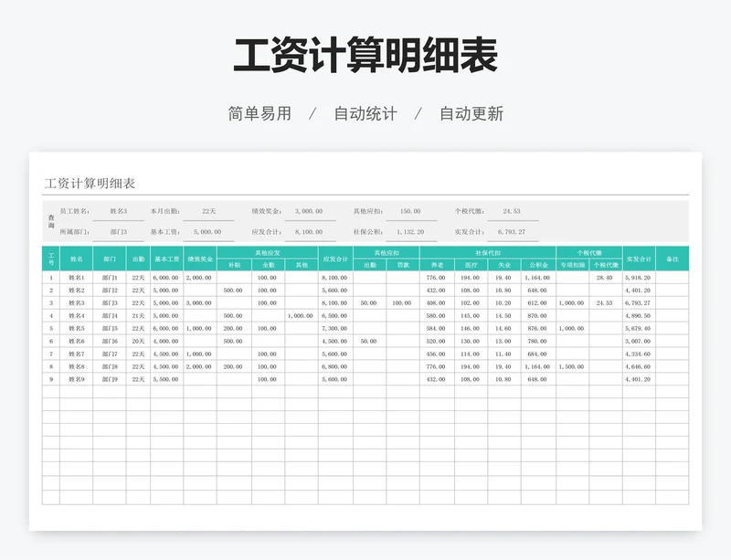The height and width of the screenshot is (560, 731).
Task: Select the 5,918.20 实发合计 cell
Action: 638,278
